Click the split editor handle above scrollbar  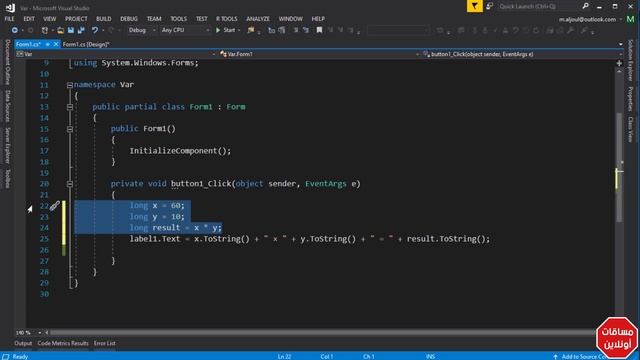pyautogui.click(x=619, y=63)
